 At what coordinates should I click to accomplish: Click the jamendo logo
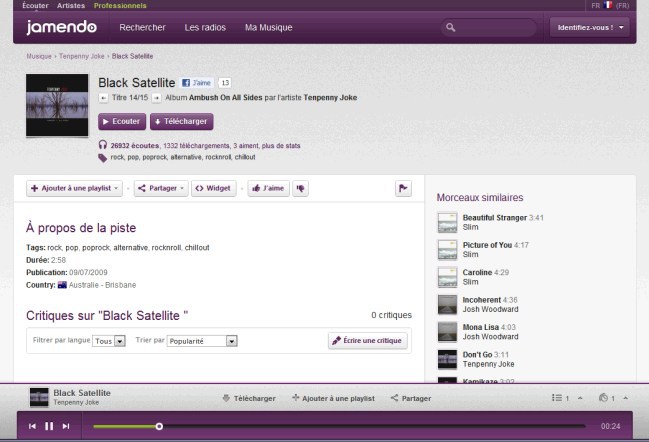[61, 27]
